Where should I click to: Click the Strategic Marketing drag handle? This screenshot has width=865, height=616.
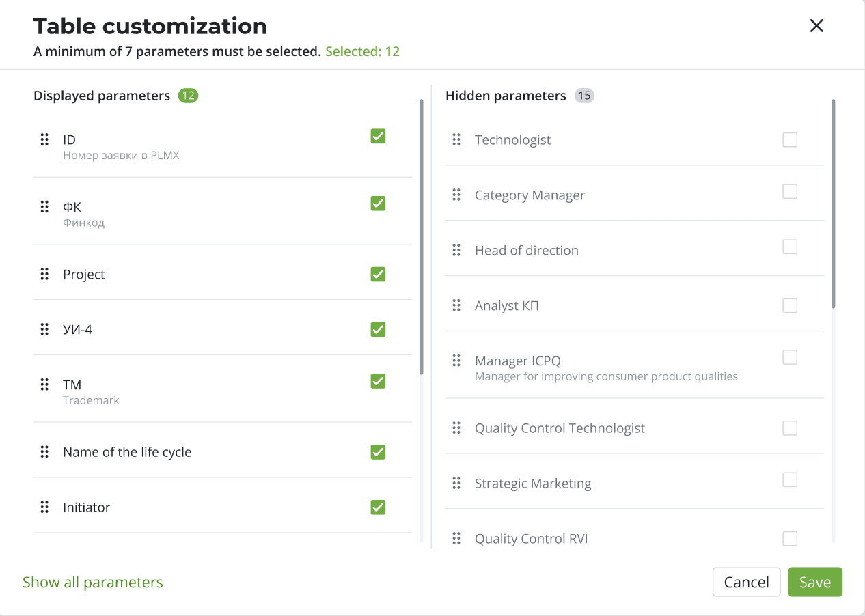click(456, 483)
